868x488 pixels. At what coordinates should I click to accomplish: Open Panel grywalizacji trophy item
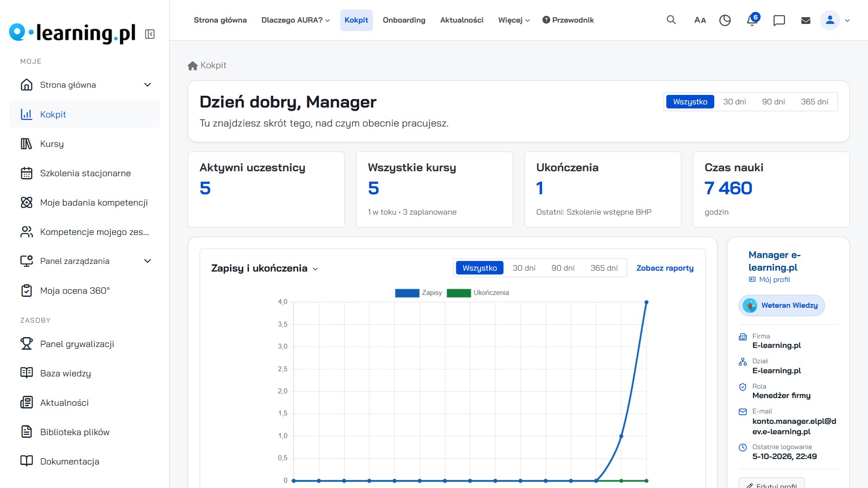85,344
